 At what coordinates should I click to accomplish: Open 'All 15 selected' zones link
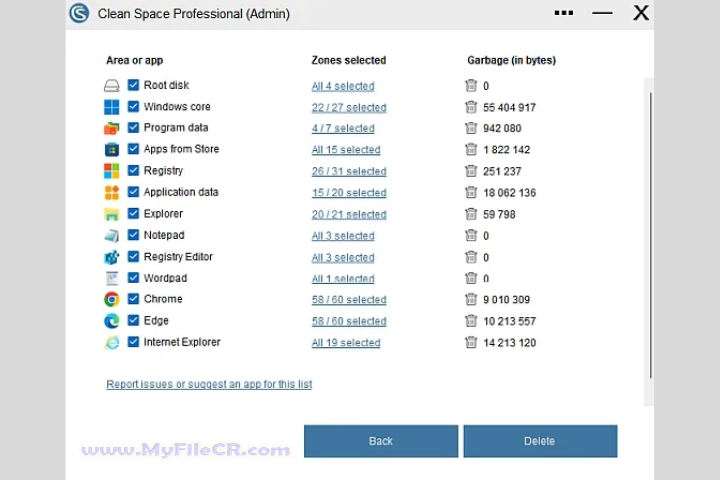pos(346,150)
